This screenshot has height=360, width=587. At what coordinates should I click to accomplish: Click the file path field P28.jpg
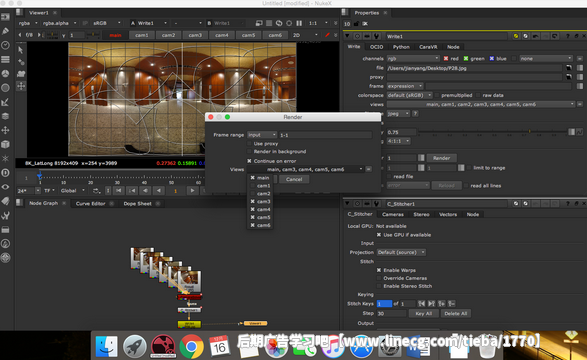click(x=474, y=68)
